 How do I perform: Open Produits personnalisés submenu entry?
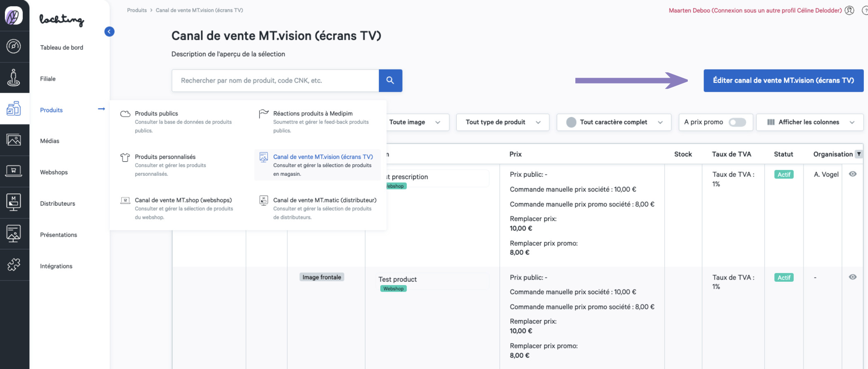click(x=179, y=165)
